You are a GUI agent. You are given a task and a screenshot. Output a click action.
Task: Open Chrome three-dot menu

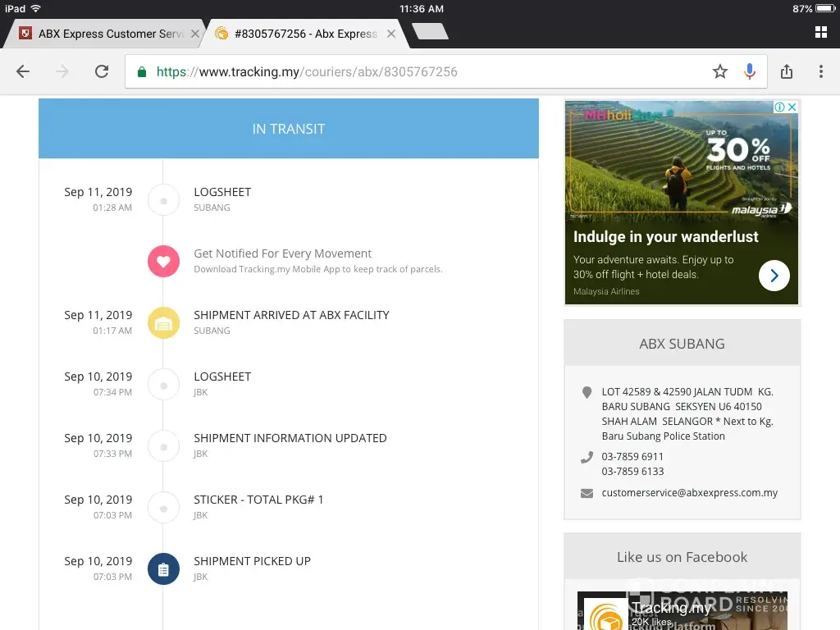coord(820,71)
